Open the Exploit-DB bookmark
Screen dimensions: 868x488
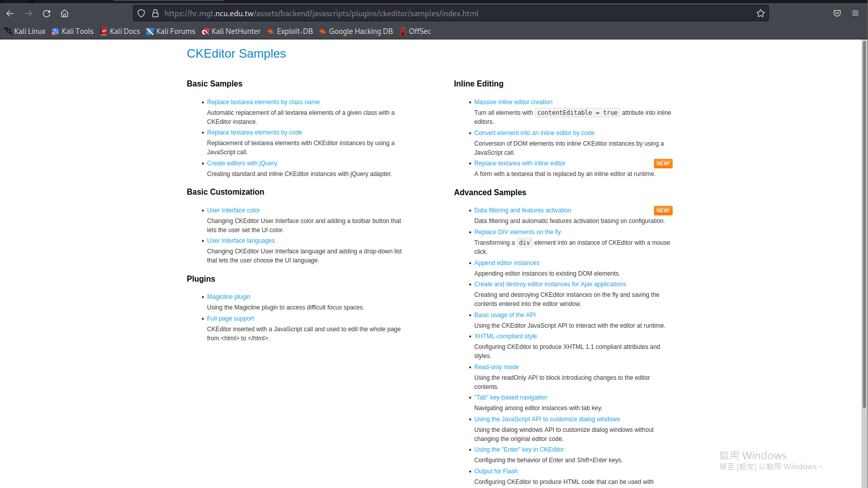pyautogui.click(x=290, y=31)
